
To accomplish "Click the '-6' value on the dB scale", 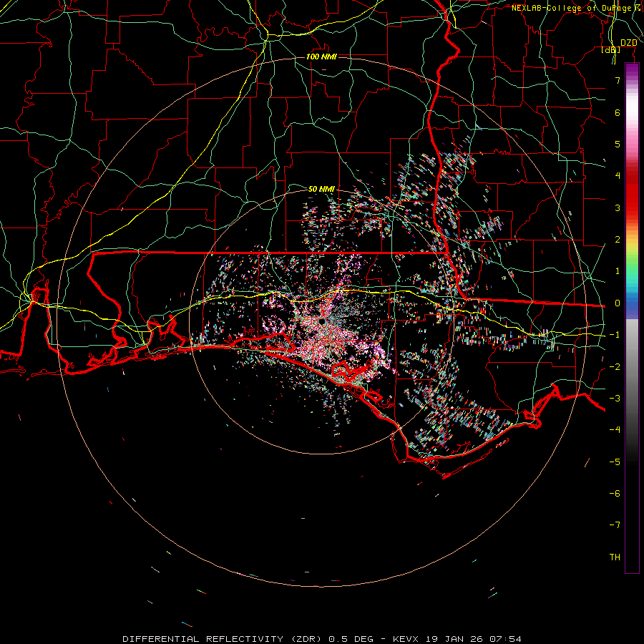I will coord(615,494).
